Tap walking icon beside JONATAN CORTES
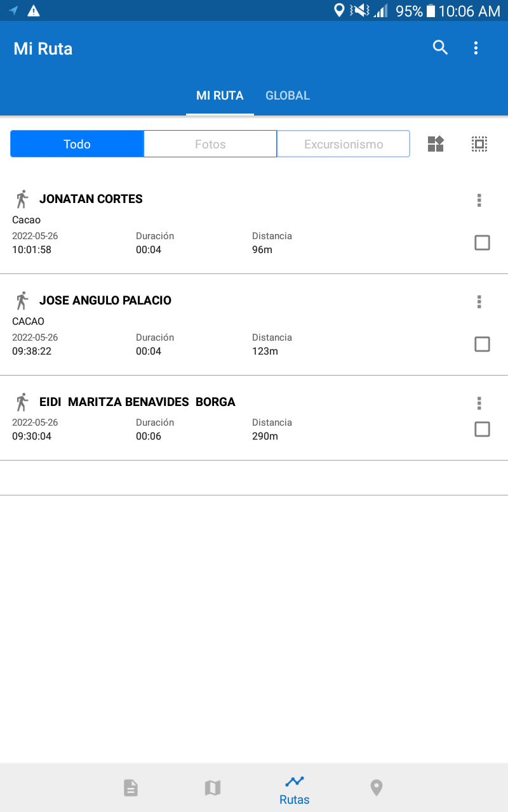The height and width of the screenshot is (812, 508). (x=22, y=199)
